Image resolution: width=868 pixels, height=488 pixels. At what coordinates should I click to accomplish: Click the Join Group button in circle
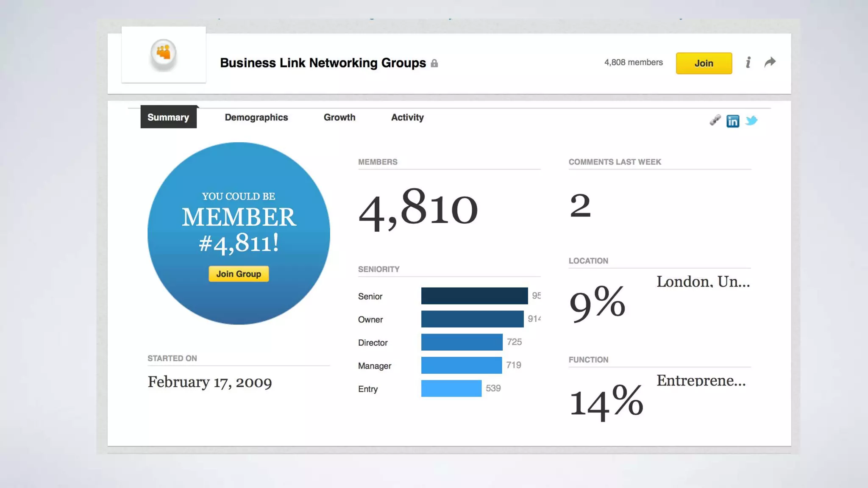coord(239,274)
